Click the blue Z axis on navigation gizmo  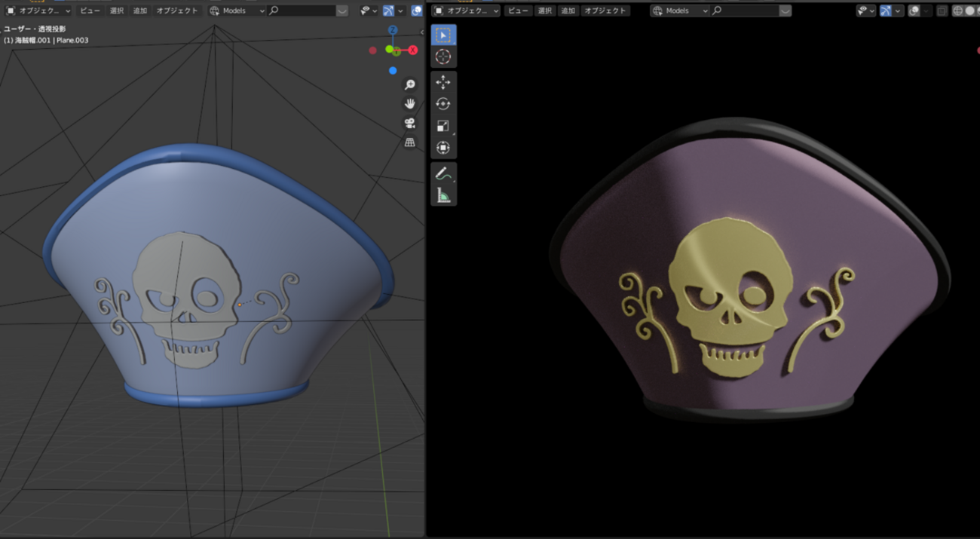393,30
